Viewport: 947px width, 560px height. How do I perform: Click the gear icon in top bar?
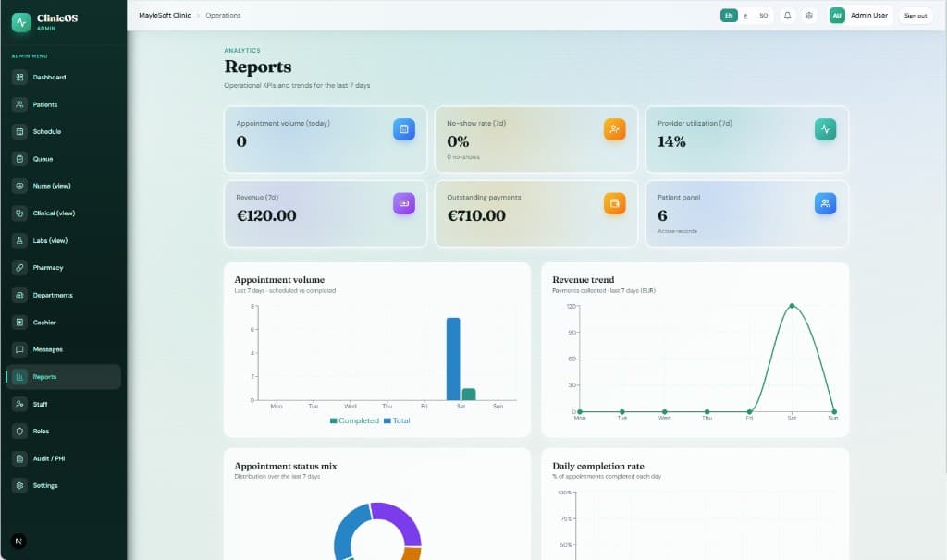pyautogui.click(x=809, y=16)
